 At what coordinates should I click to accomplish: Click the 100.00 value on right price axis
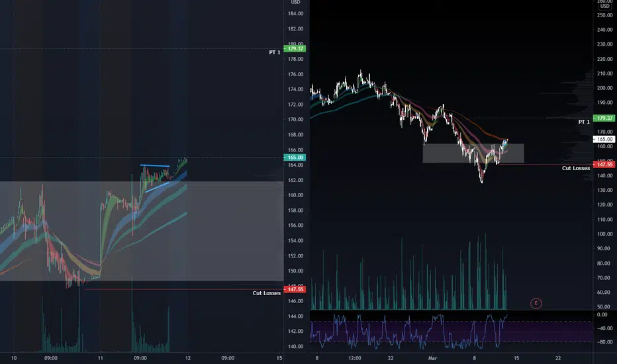(605, 234)
